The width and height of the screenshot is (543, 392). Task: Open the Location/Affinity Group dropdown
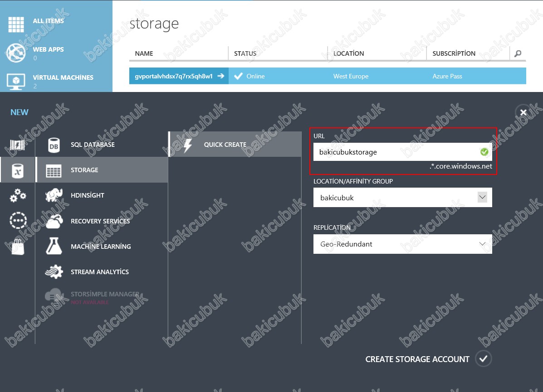click(x=402, y=198)
